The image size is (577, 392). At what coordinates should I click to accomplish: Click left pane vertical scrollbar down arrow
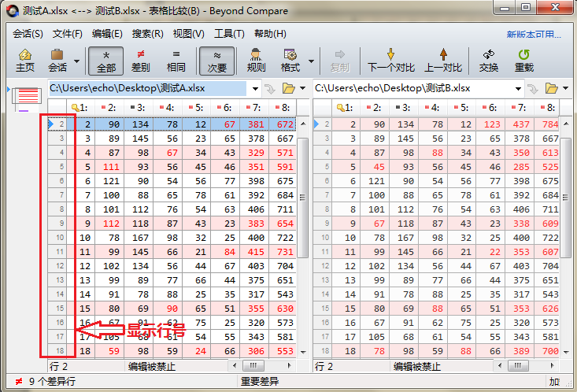[x=303, y=352]
